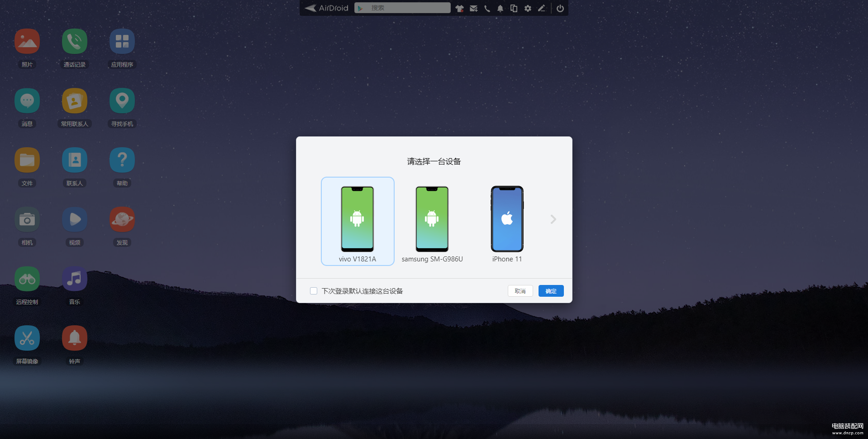868x439 pixels.
Task: Open the 视频 video icon
Action: (x=75, y=219)
